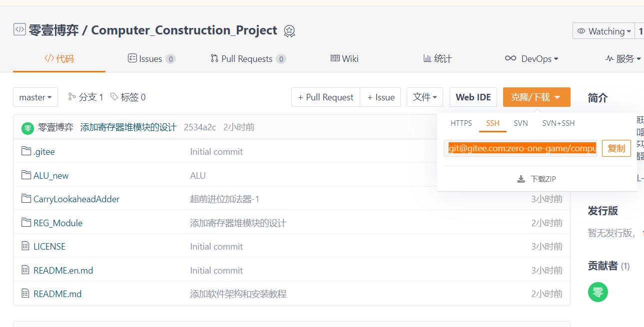The height and width of the screenshot is (327, 644).
Task: Click the 分支 1 branches link
Action: (x=86, y=97)
